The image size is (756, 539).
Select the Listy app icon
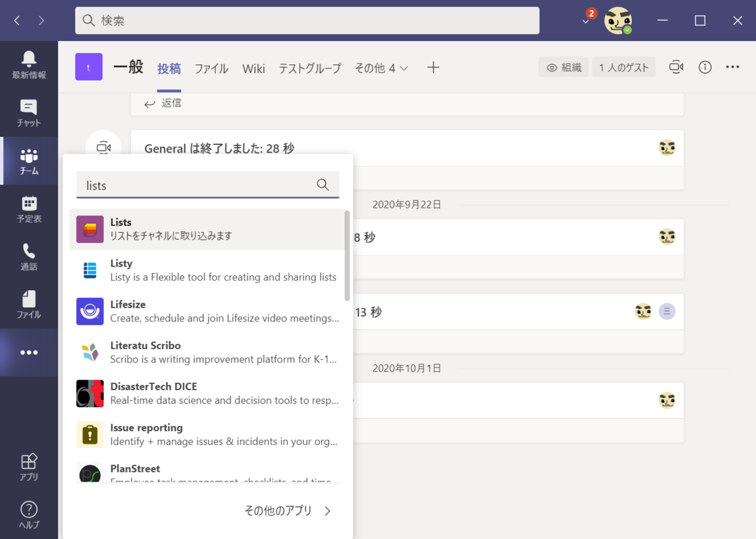click(x=90, y=270)
